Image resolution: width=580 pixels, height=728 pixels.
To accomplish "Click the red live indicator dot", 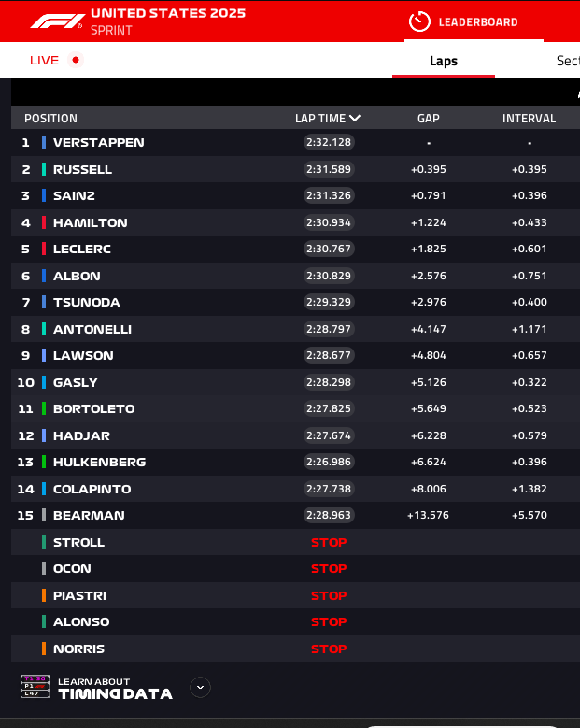I will 76,60.
